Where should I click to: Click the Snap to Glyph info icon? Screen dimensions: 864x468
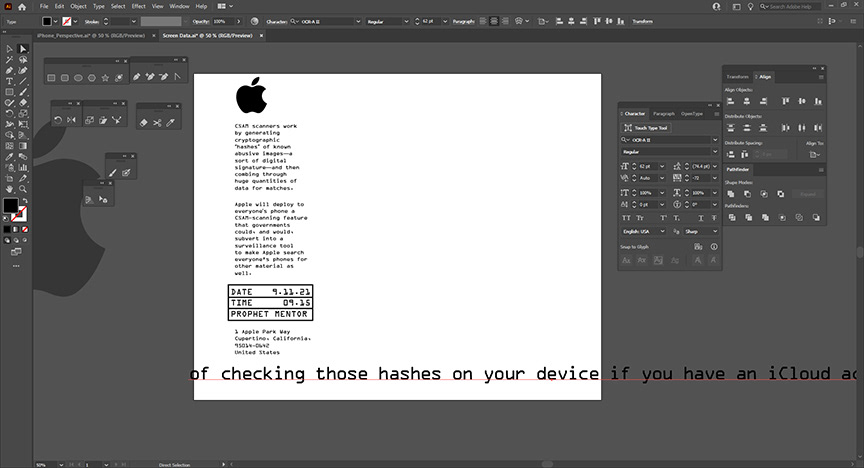pos(714,246)
